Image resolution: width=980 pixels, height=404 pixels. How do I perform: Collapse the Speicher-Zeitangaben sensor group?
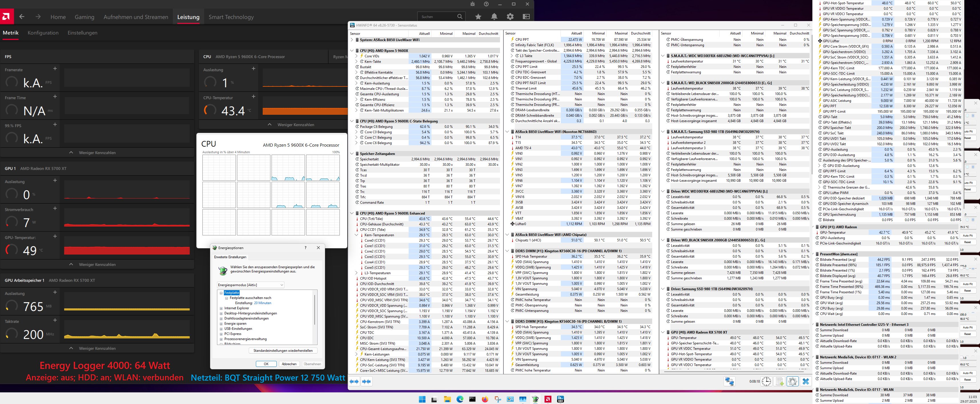pyautogui.click(x=352, y=153)
